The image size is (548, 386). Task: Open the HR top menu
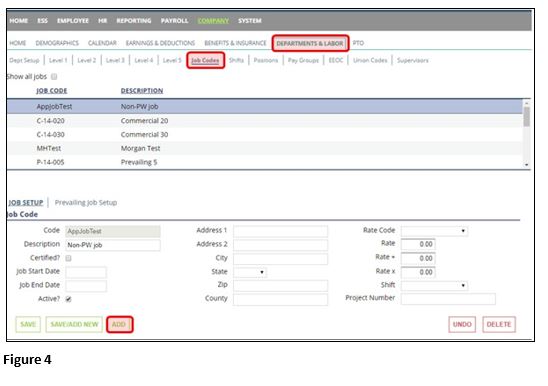[102, 21]
